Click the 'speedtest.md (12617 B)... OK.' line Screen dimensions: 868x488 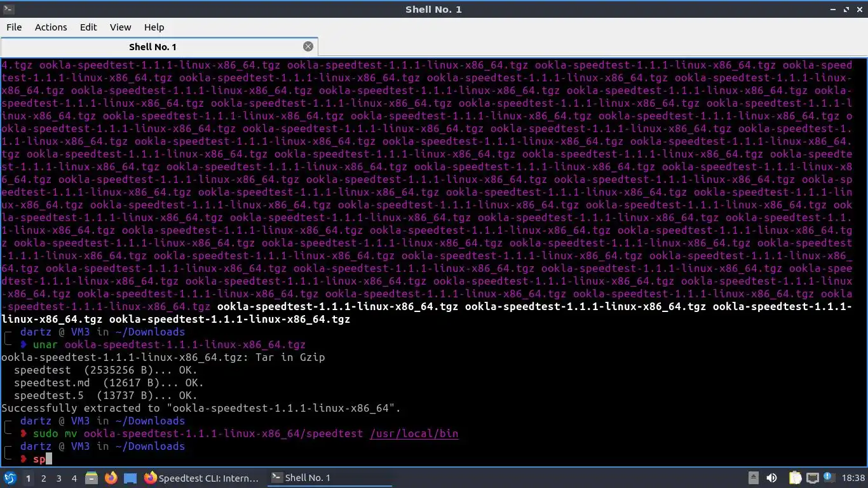[109, 383]
